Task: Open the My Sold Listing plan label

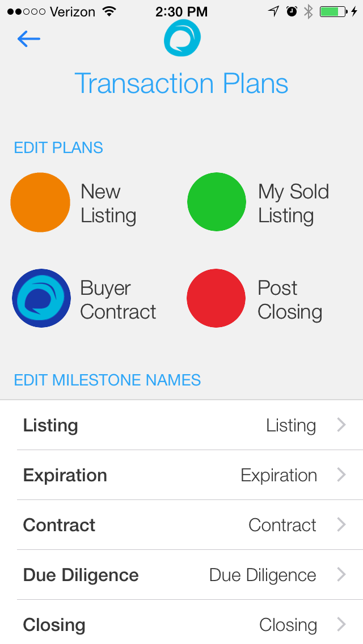Action: click(293, 204)
